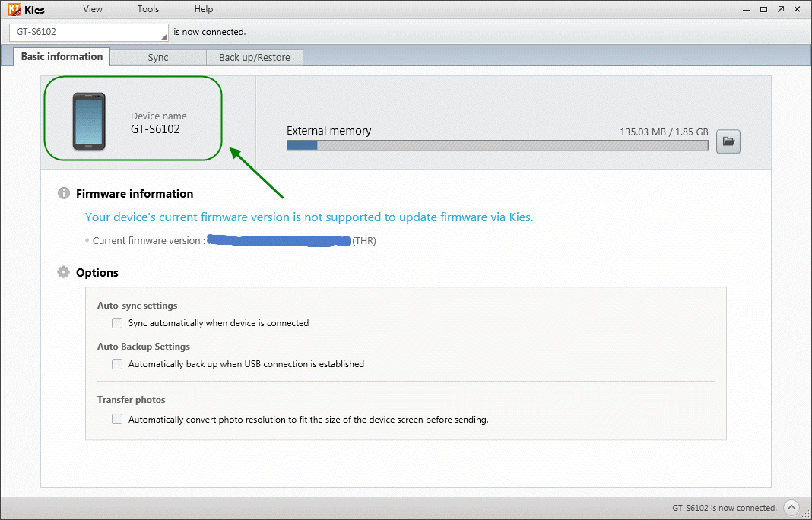
Task: Open the View menu
Action: [93, 9]
